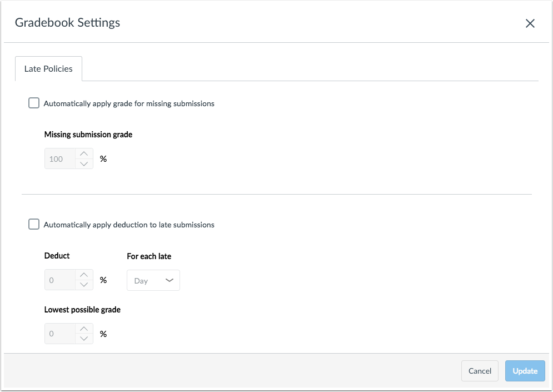Enable automatic grade for missing submissions
Viewport: 553px width, 392px height.
coord(33,103)
